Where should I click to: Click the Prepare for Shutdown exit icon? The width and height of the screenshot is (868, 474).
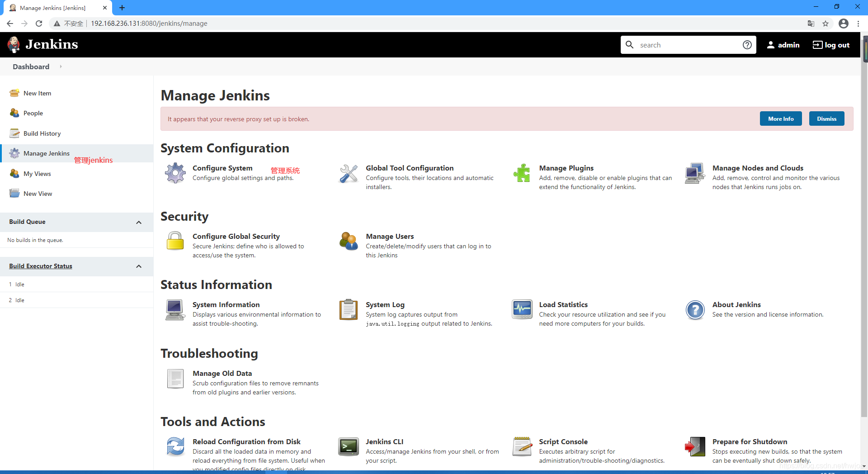tap(695, 447)
